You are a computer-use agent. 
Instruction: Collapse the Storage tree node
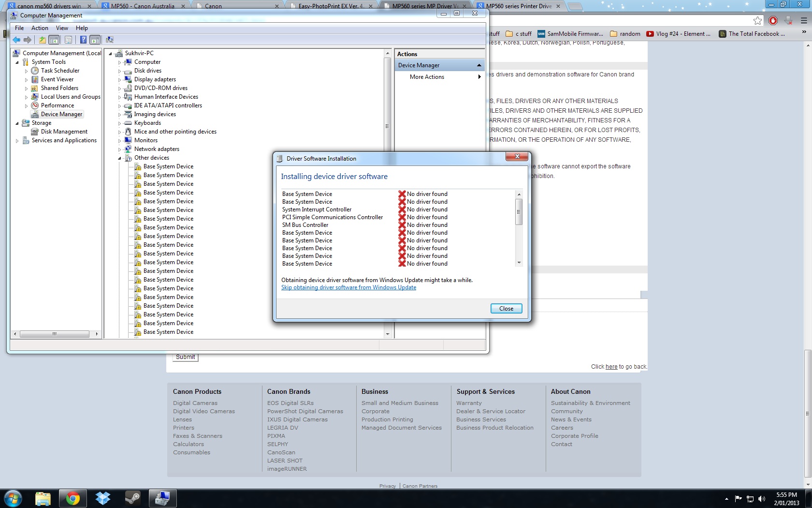[17, 123]
